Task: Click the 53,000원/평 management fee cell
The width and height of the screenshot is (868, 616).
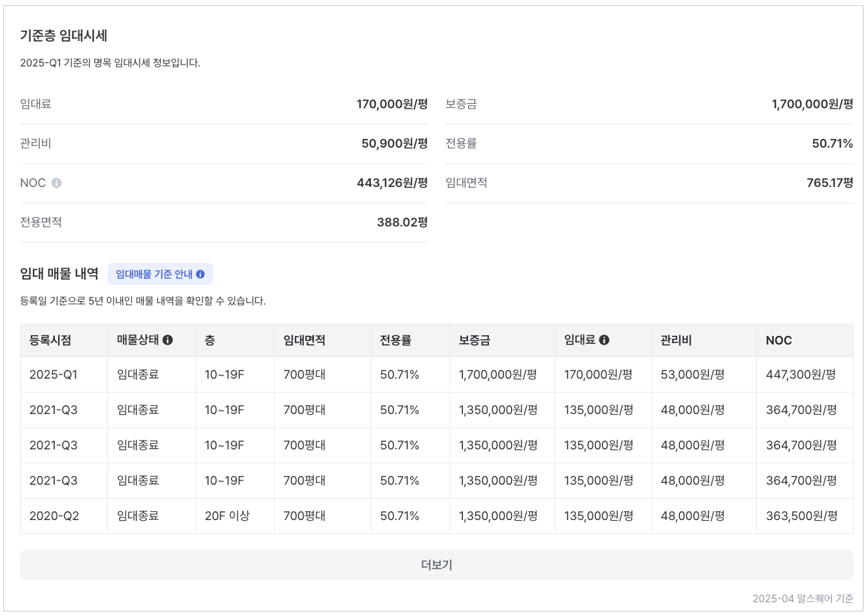Action: tap(693, 375)
